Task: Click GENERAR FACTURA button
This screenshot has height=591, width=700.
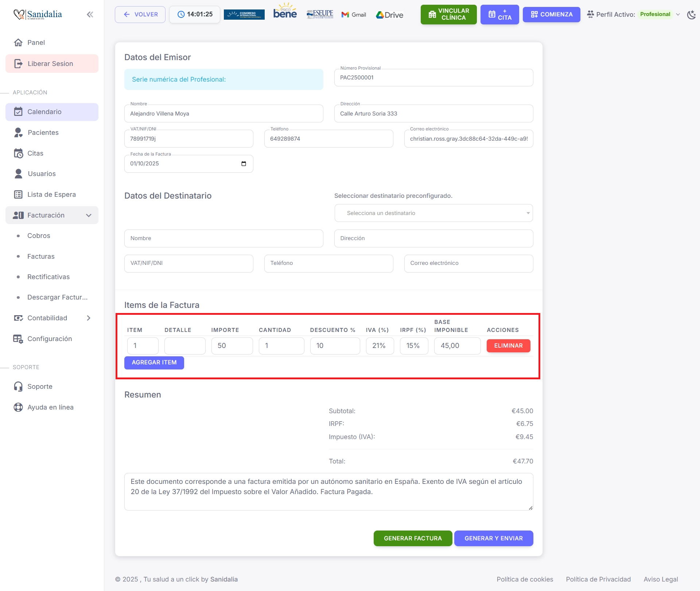Action: tap(413, 538)
